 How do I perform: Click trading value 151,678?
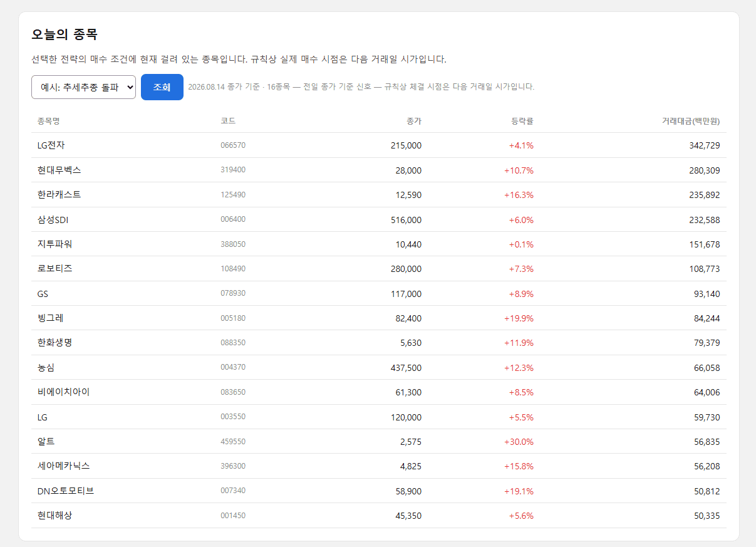(705, 244)
